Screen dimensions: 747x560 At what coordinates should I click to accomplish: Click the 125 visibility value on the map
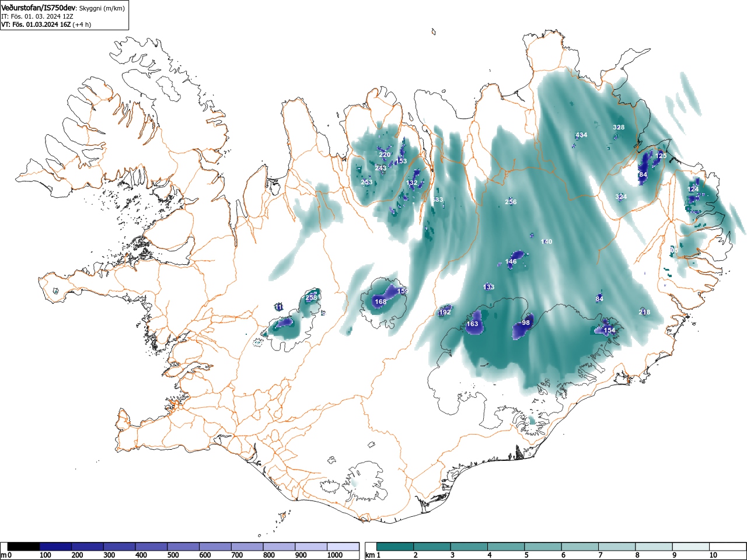click(x=661, y=156)
